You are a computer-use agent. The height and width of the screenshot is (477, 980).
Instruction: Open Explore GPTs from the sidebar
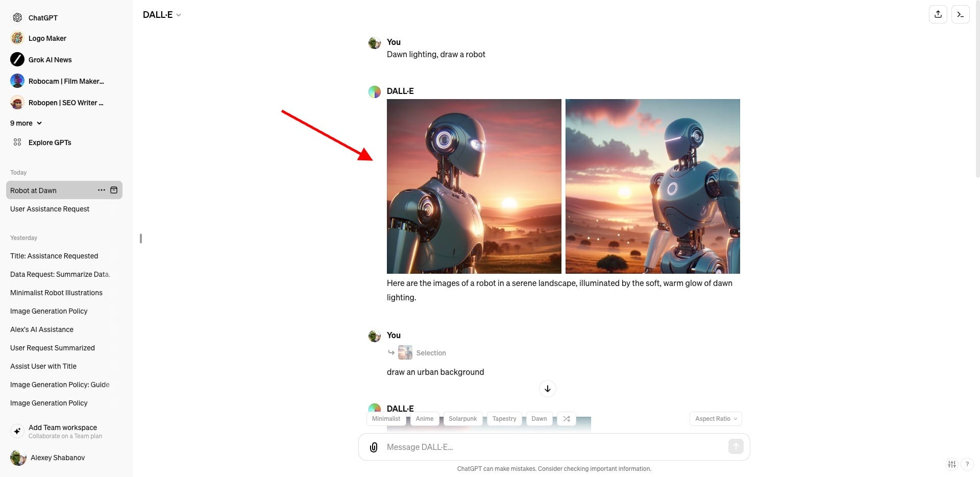(x=50, y=142)
